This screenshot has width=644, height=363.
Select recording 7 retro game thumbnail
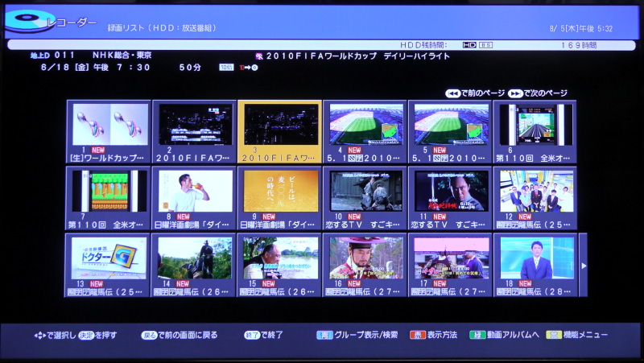coord(109,191)
